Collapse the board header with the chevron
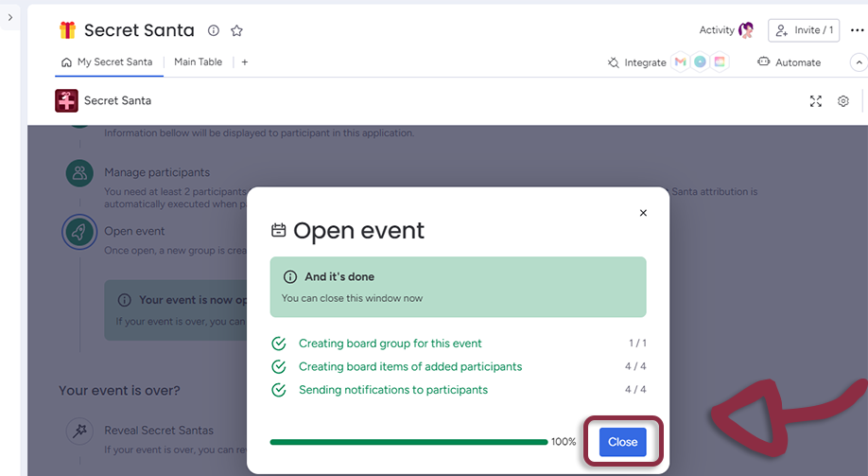868x476 pixels. 859,62
